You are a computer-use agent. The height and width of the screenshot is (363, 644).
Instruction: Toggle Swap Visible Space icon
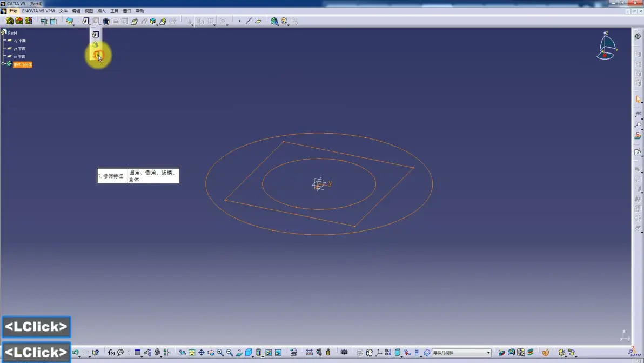click(278, 352)
